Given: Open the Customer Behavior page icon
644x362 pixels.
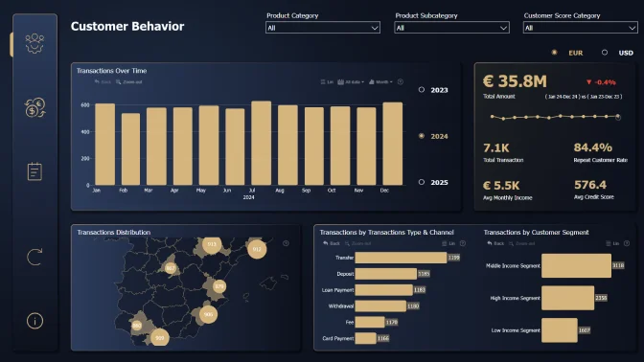Looking at the screenshot, I should (x=34, y=43).
